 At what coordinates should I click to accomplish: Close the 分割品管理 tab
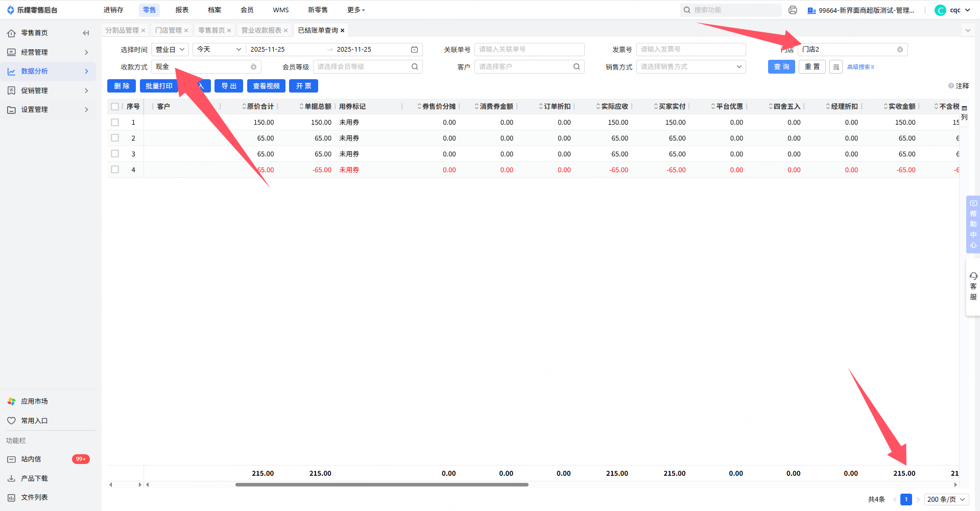[144, 31]
